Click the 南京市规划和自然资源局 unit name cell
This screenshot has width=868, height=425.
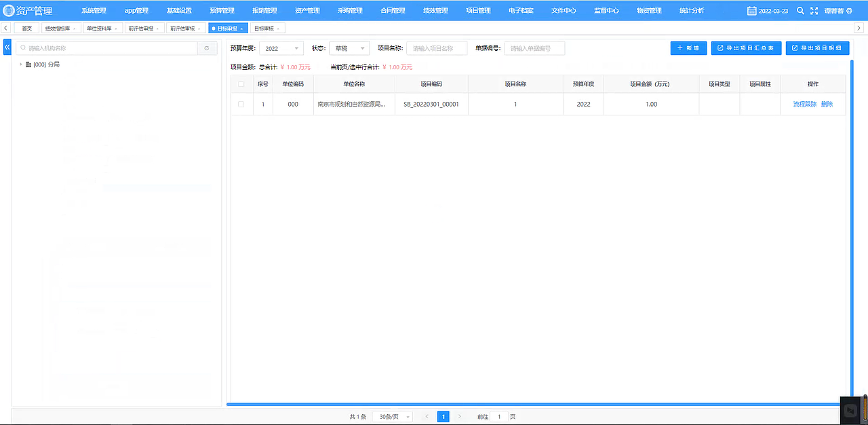tap(354, 105)
